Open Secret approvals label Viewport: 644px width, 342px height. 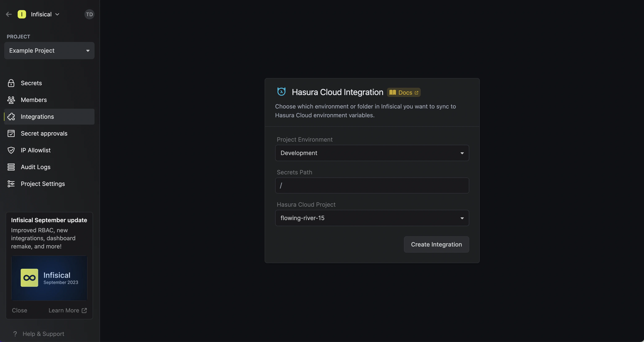coord(44,133)
